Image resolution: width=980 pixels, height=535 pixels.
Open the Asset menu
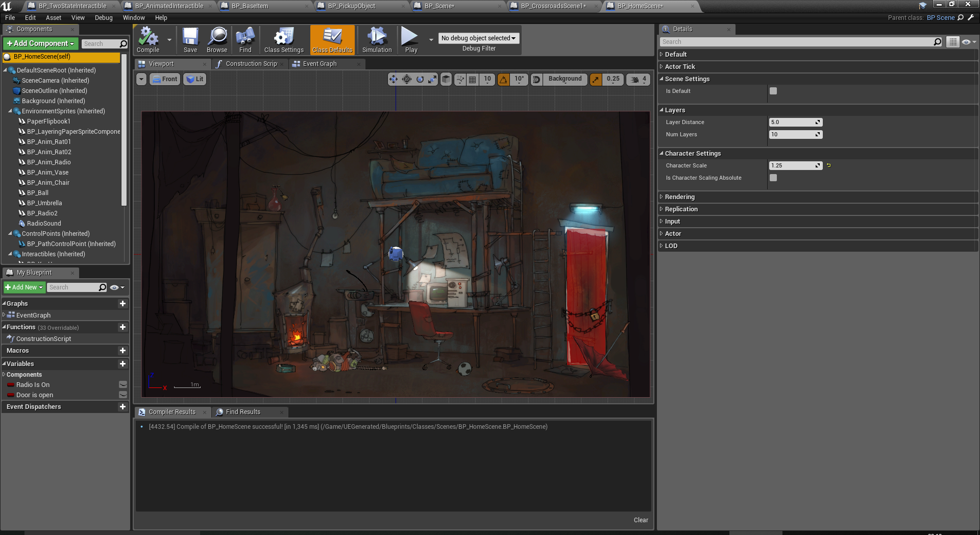coord(53,17)
